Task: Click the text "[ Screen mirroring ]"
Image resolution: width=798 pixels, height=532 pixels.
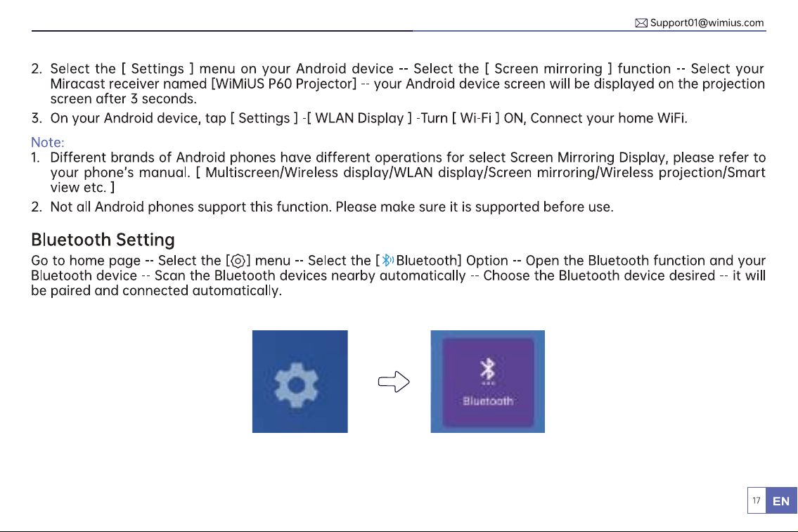Action: (x=548, y=69)
